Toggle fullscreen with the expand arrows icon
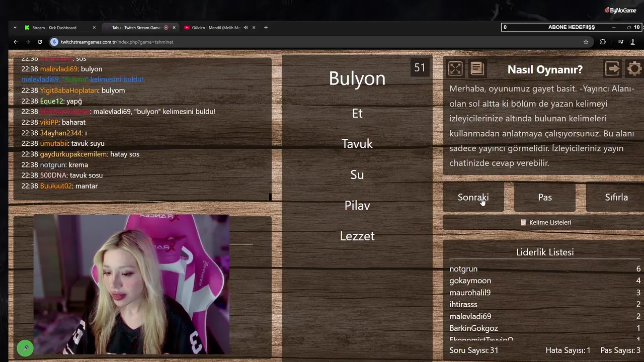Screen dimensions: 644x362 click(455, 69)
